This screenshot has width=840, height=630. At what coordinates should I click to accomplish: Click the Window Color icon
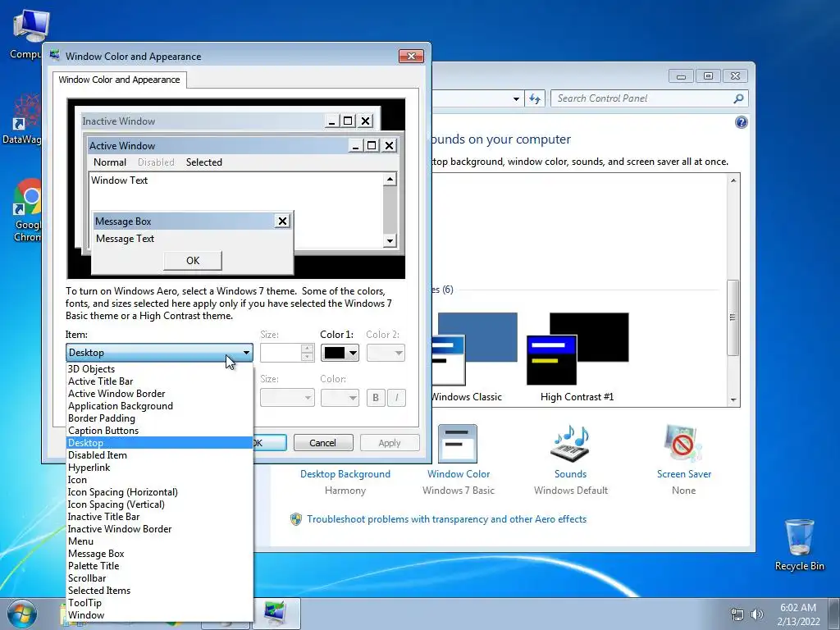458,443
